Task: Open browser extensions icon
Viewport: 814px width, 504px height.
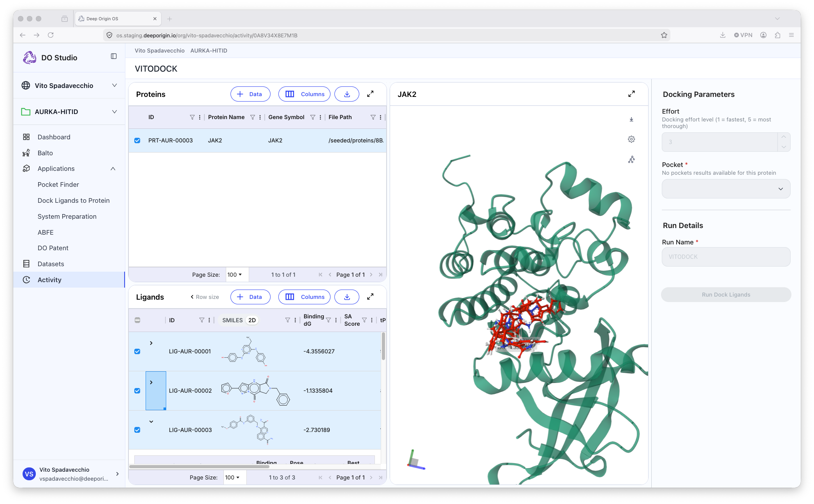Action: point(777,35)
